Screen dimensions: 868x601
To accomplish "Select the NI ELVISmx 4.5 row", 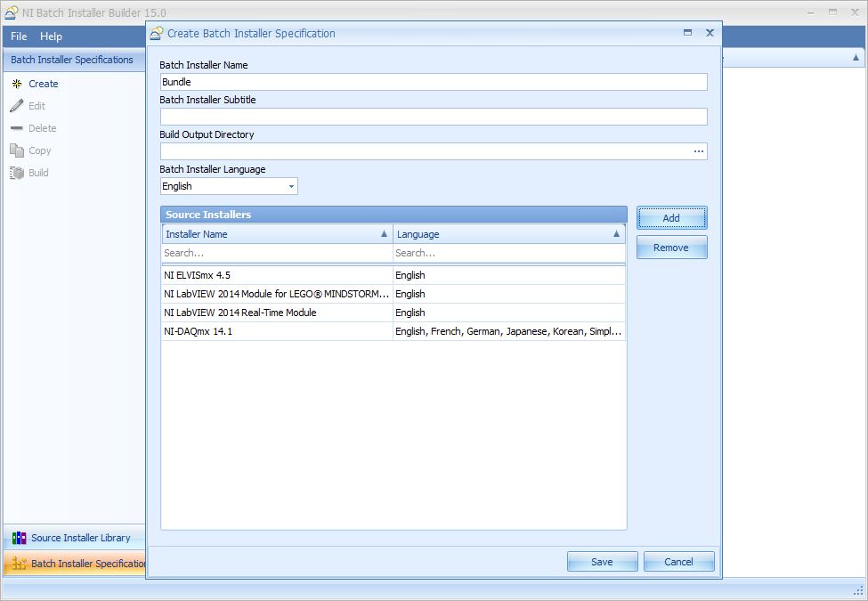I will point(276,275).
